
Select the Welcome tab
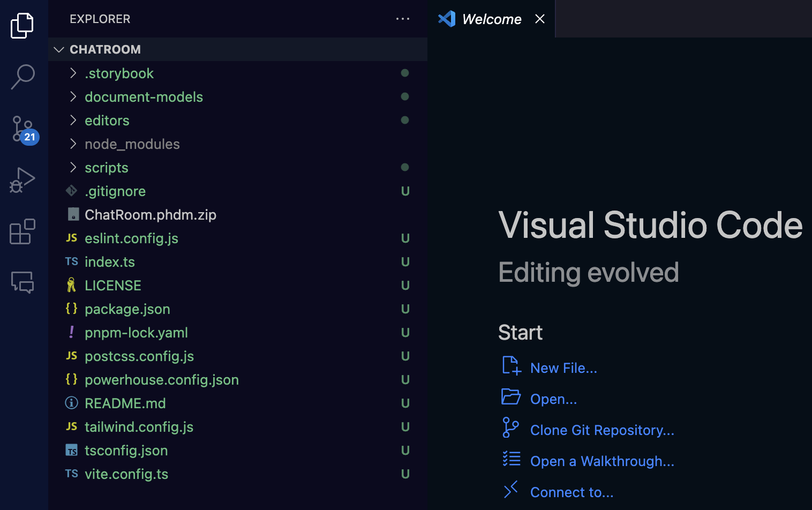(x=492, y=19)
